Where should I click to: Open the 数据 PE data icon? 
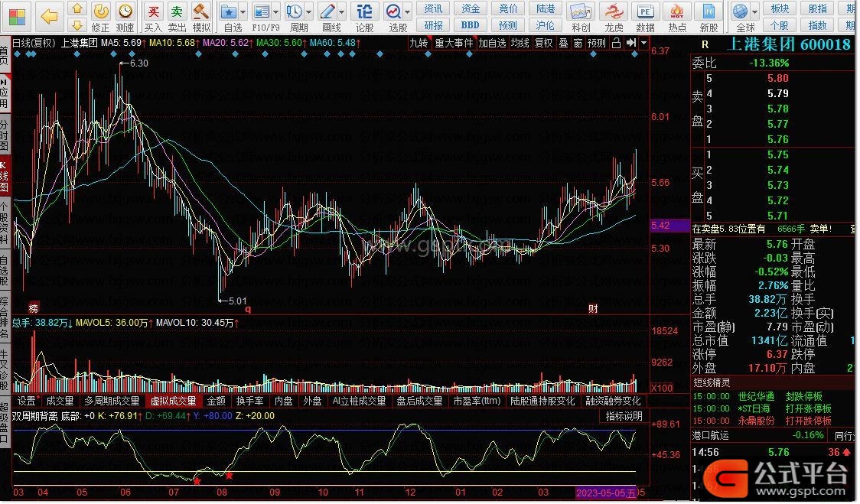(x=646, y=18)
